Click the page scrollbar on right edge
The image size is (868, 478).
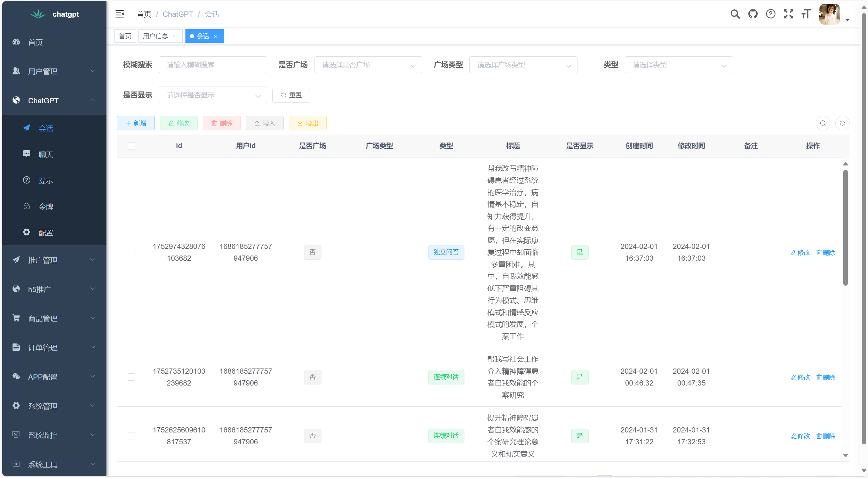tap(864, 229)
